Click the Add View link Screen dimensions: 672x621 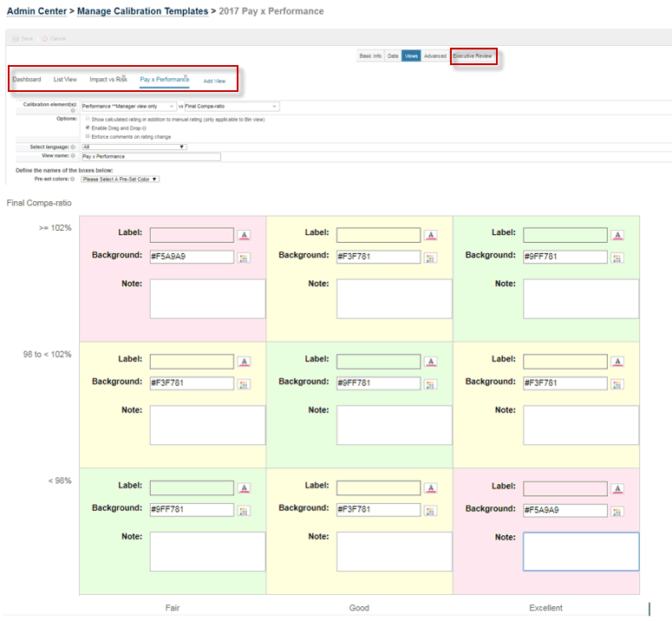tap(214, 81)
